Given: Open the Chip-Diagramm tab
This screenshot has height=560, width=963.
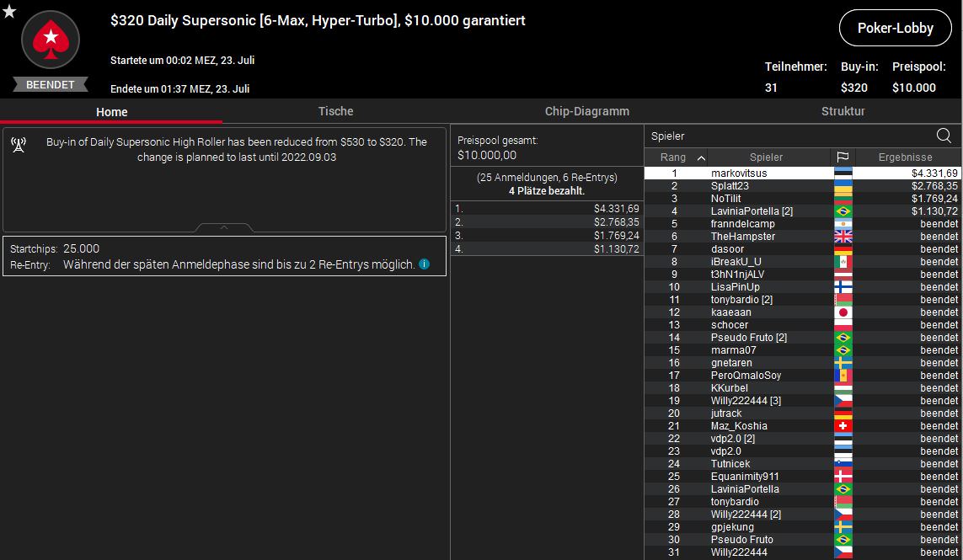Looking at the screenshot, I should pos(586,111).
